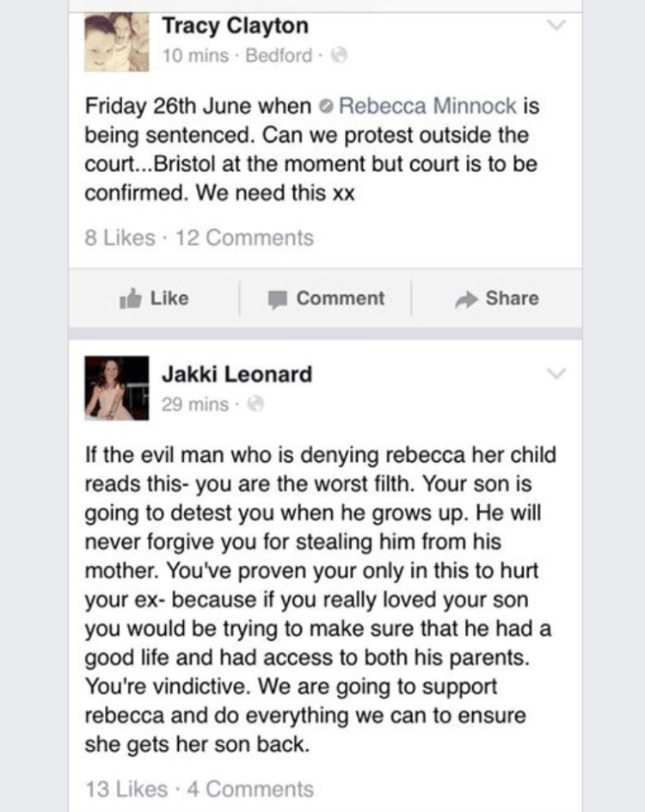
Task: Click globe privacy icon on Tracy Clayton's post
Action: [338, 57]
